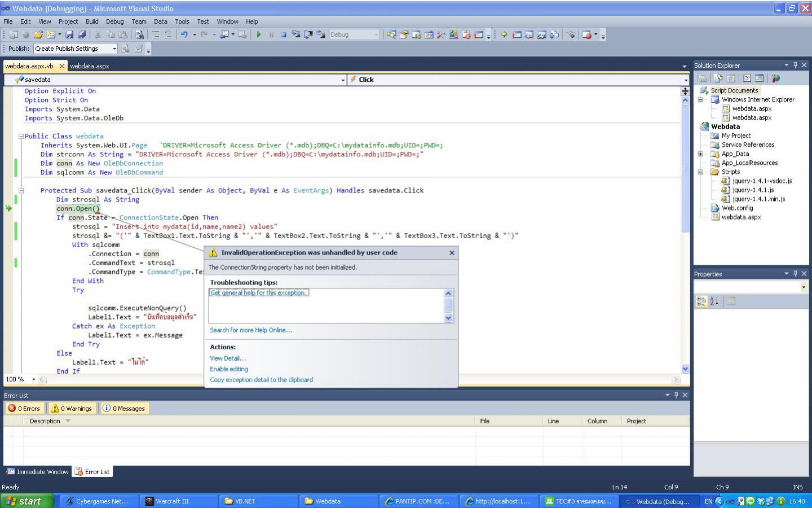This screenshot has width=812, height=508.
Task: Switch to Warcraft III taskbar item
Action: pyautogui.click(x=178, y=501)
